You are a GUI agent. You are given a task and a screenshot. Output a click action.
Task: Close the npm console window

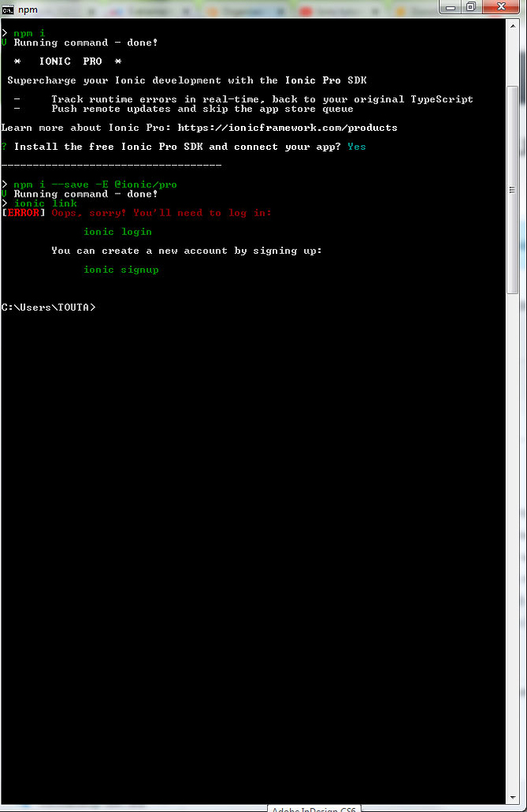501,6
